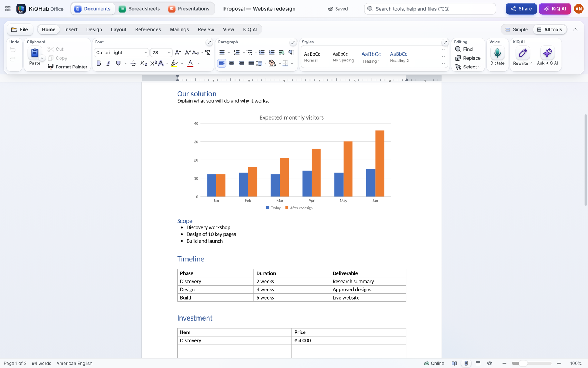Expand underline style options arrow

pyautogui.click(x=126, y=63)
